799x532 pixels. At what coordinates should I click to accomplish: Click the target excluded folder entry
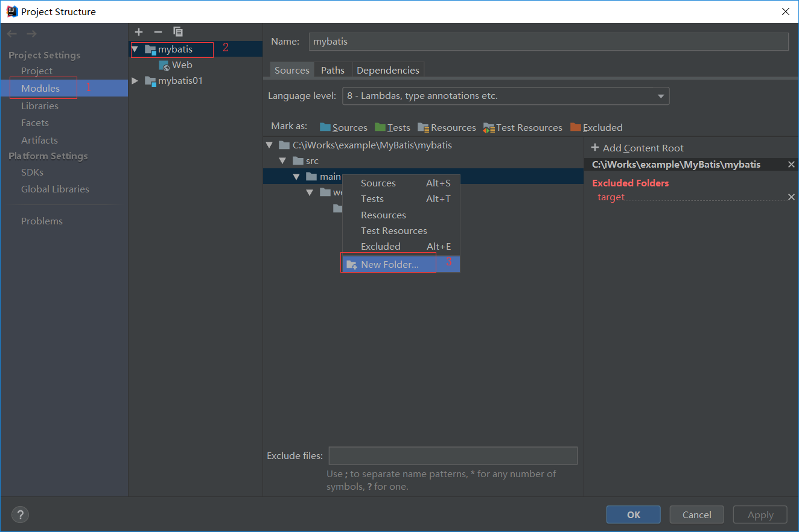tap(611, 197)
